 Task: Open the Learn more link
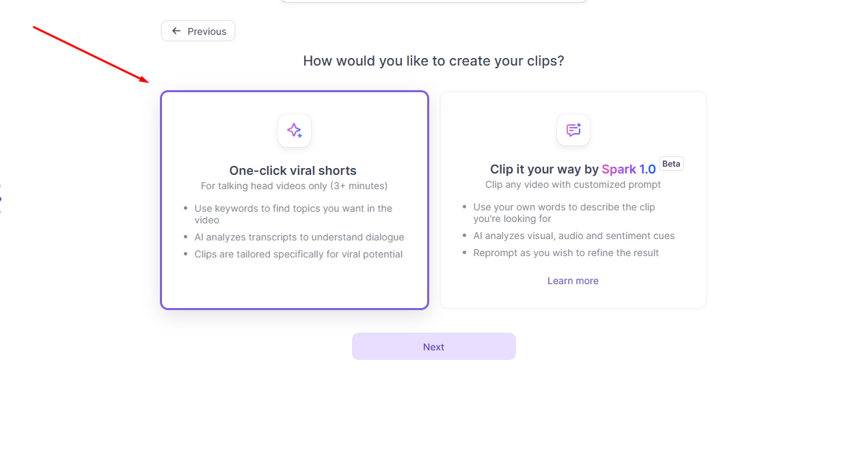573,281
